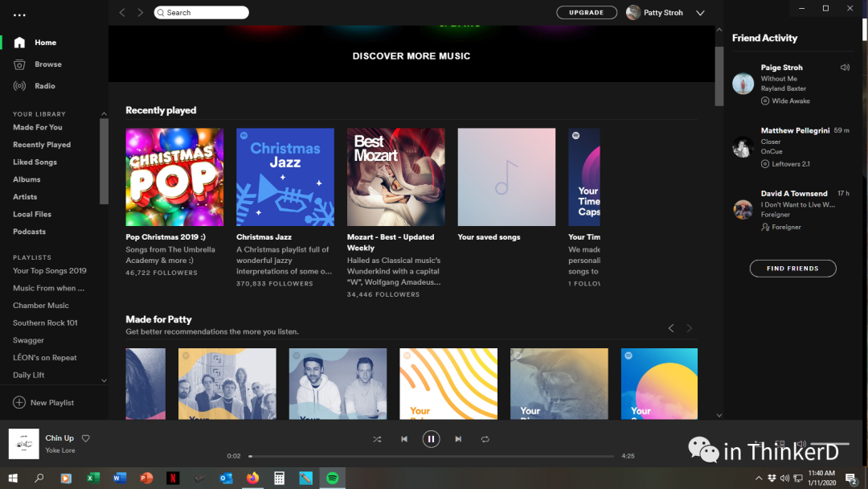
Task: Open Pop Christmas 2019 cover
Action: pos(174,177)
